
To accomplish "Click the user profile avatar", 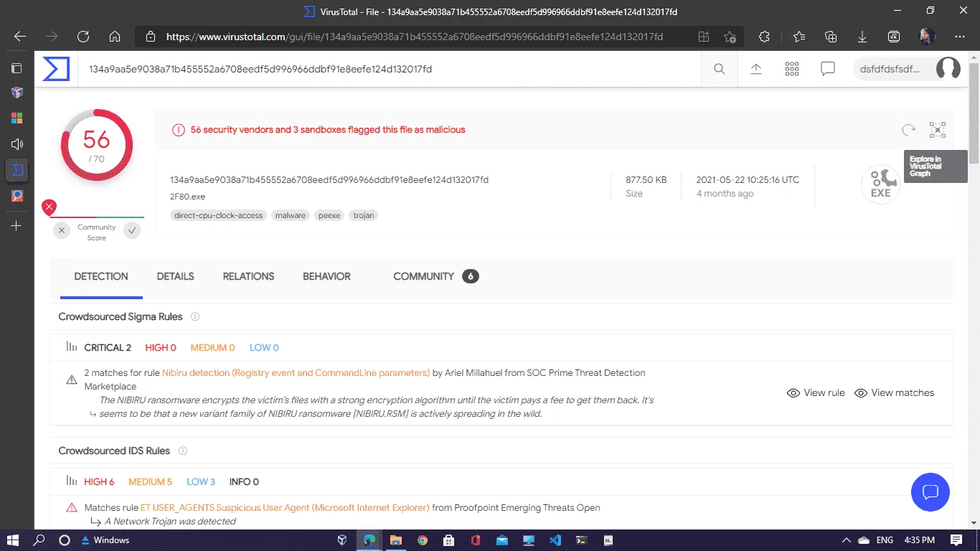I will (948, 69).
